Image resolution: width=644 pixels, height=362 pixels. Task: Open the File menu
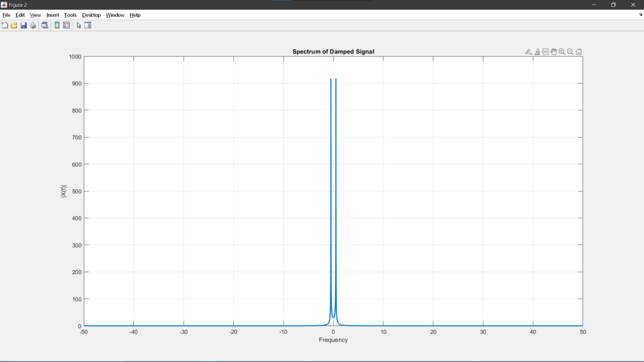pos(6,15)
